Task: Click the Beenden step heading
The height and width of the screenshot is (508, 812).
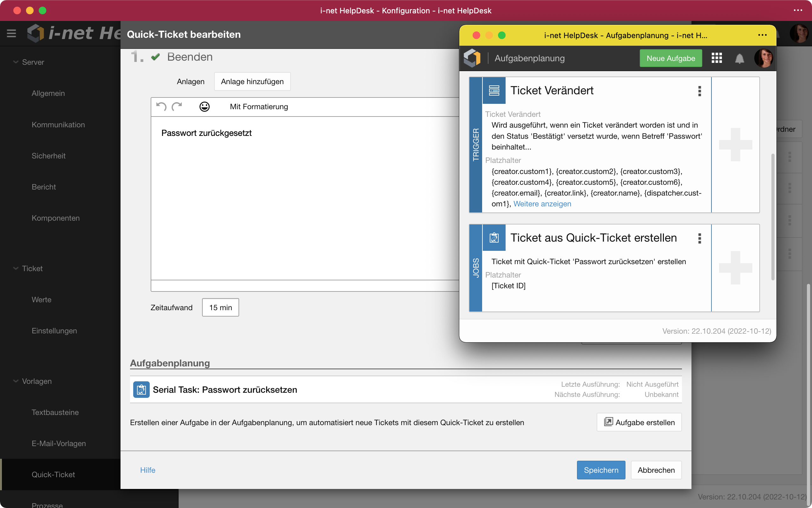Action: pos(190,57)
